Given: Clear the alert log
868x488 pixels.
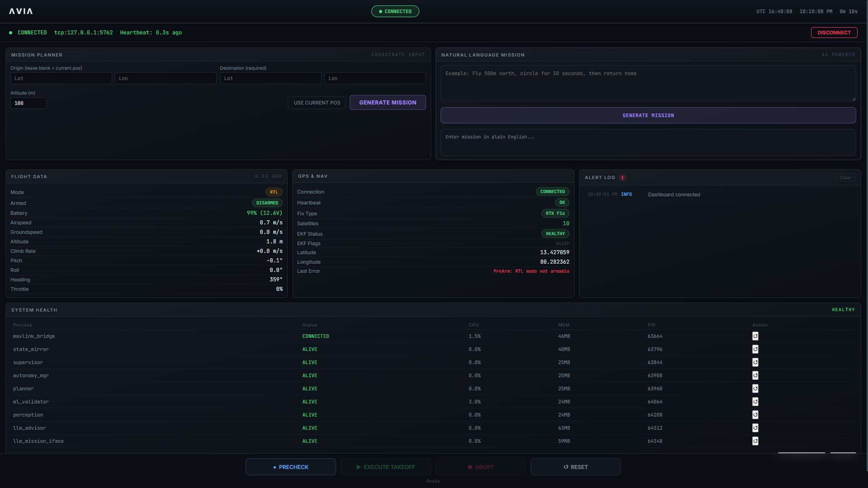Looking at the screenshot, I should point(845,177).
